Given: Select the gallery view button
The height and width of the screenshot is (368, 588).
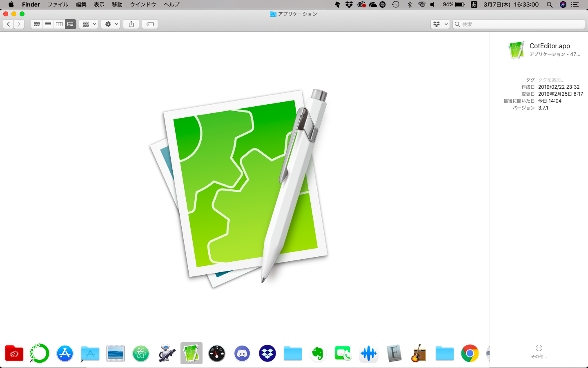Looking at the screenshot, I should [70, 24].
